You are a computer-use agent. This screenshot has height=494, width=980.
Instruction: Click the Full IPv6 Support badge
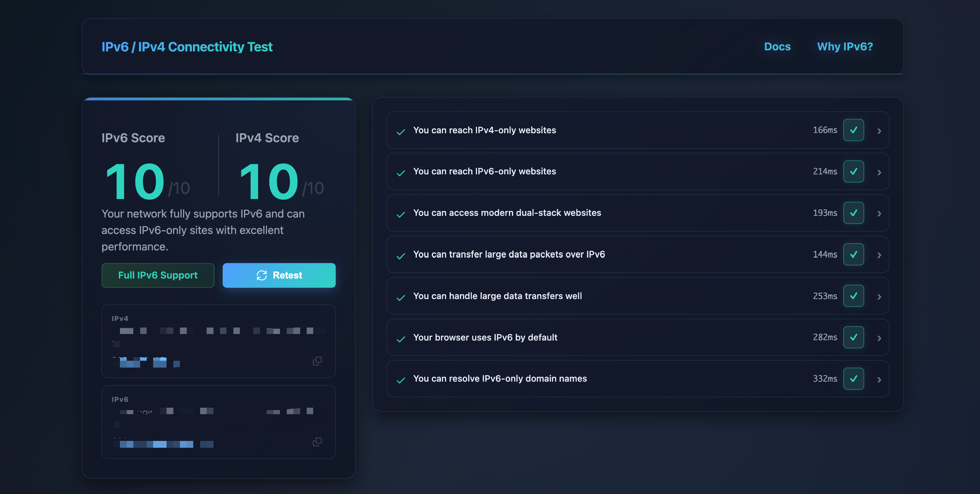pos(158,275)
